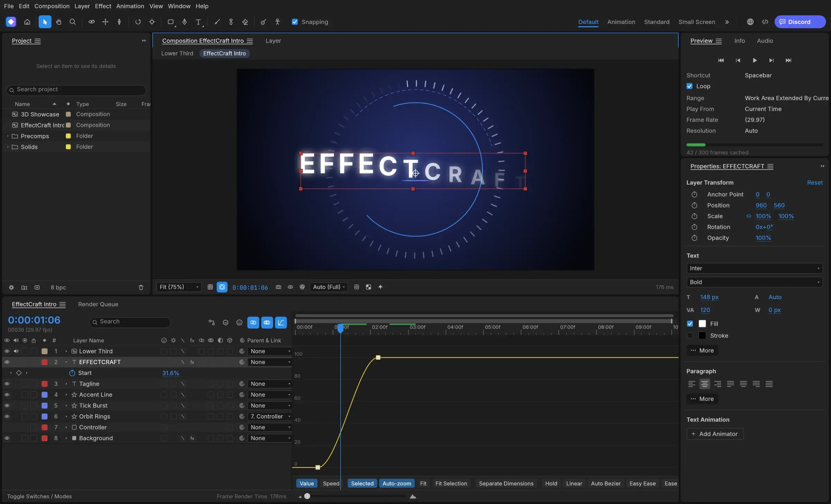Viewport: 831px width, 504px height.
Task: Expand the Precomps folder
Action: [8, 136]
